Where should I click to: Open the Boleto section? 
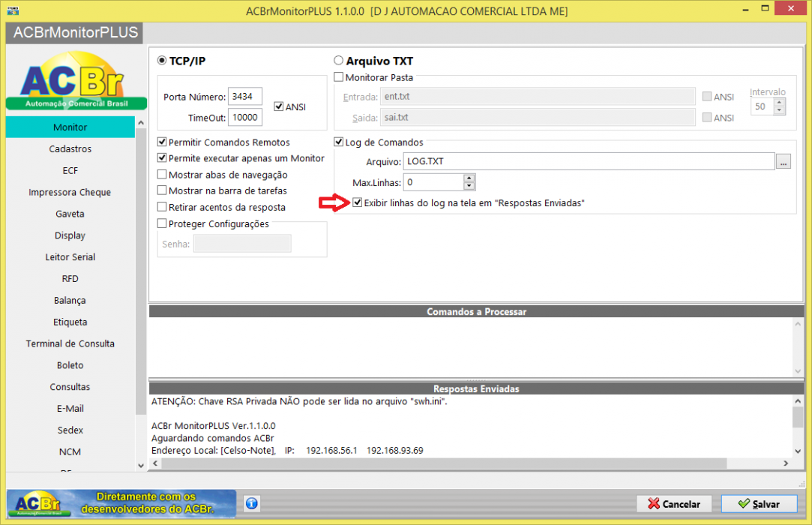(x=70, y=365)
